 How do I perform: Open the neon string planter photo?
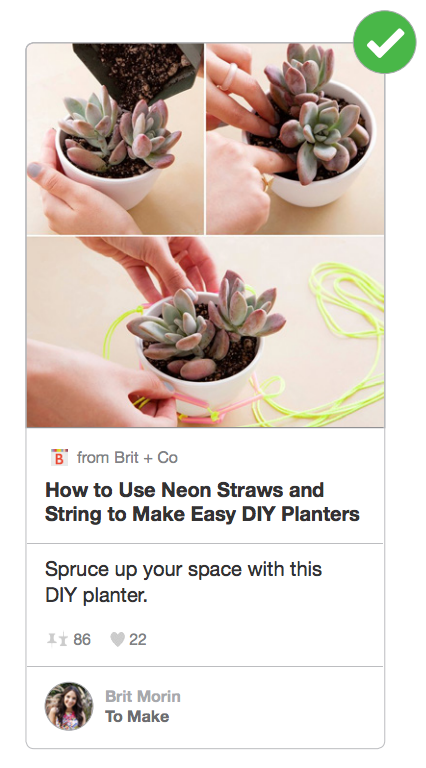(206, 332)
